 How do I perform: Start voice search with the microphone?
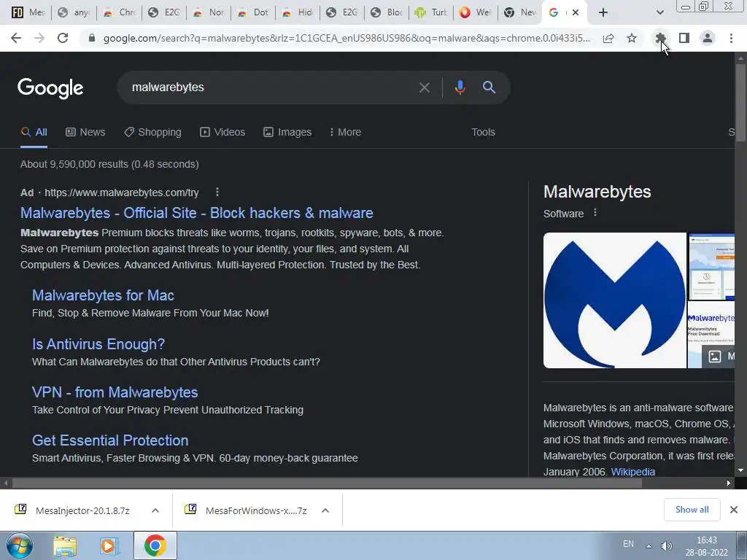point(460,87)
